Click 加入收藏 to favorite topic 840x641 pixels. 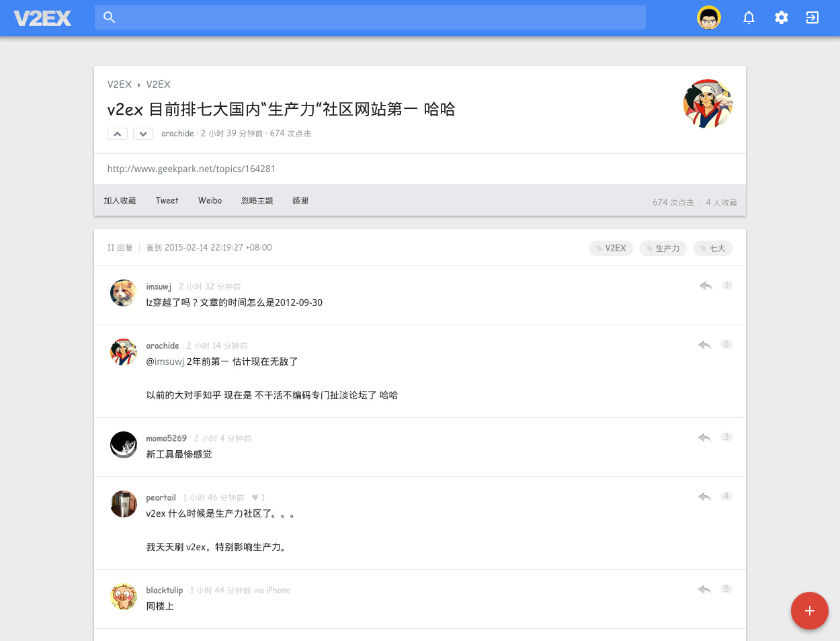point(120,201)
